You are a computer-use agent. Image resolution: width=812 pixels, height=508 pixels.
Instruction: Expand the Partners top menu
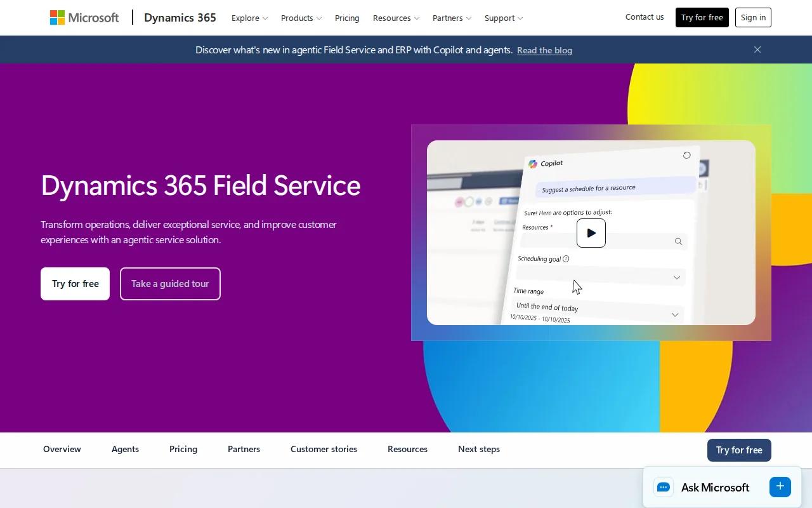(x=452, y=18)
